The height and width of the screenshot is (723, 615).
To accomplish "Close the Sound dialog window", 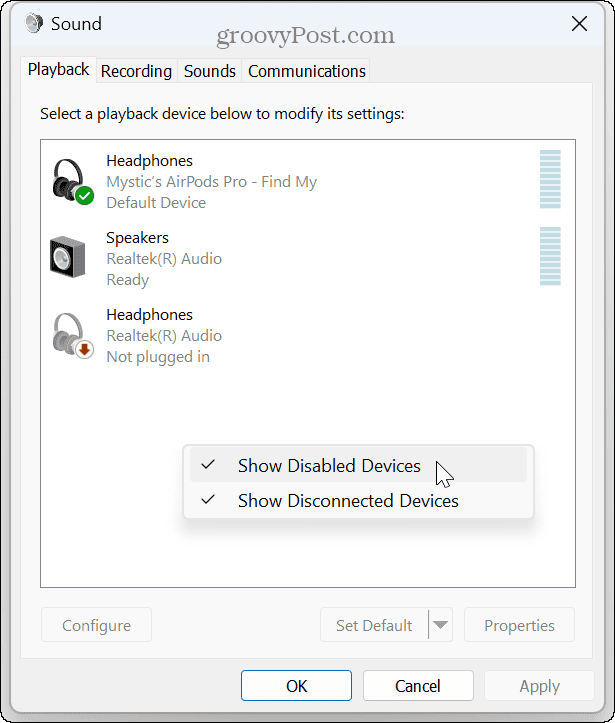I will coord(578,23).
